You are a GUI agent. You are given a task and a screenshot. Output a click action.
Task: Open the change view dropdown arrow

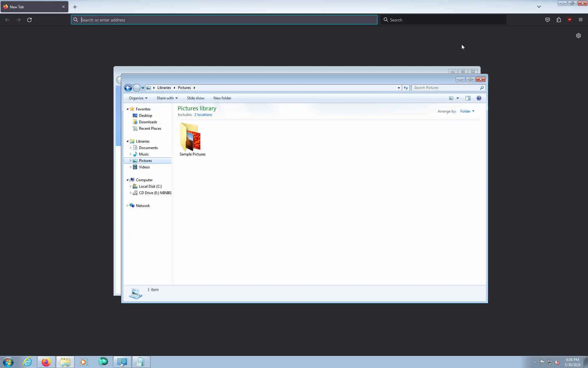pos(458,98)
